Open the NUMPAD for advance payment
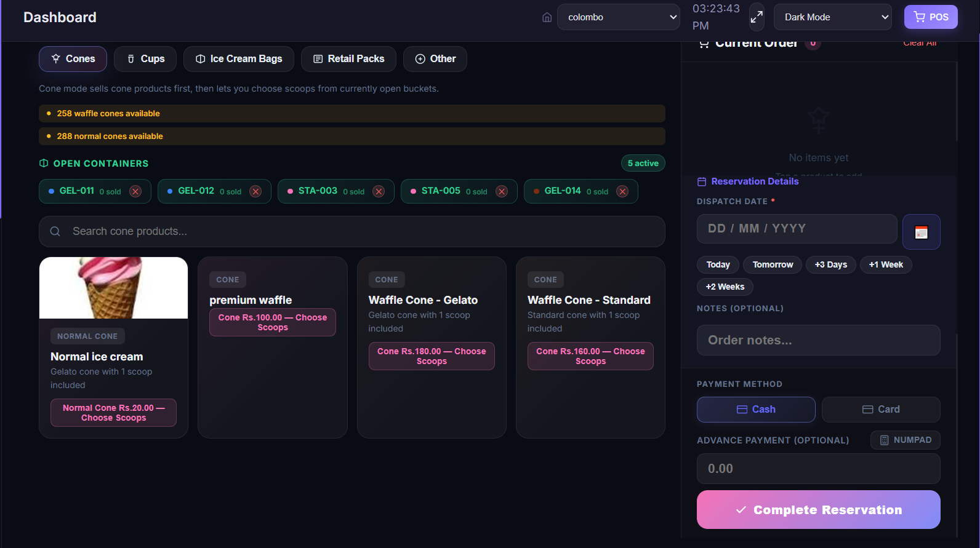The width and height of the screenshot is (980, 548). (x=906, y=440)
